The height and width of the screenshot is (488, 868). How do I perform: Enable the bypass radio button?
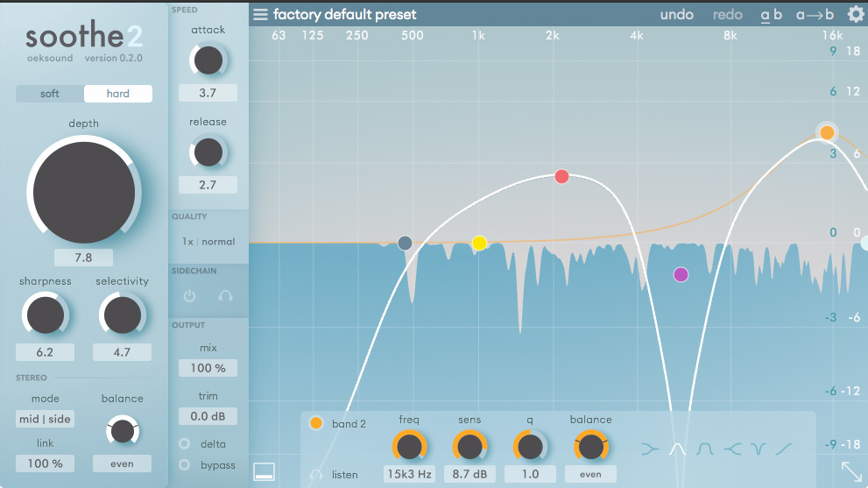(184, 464)
